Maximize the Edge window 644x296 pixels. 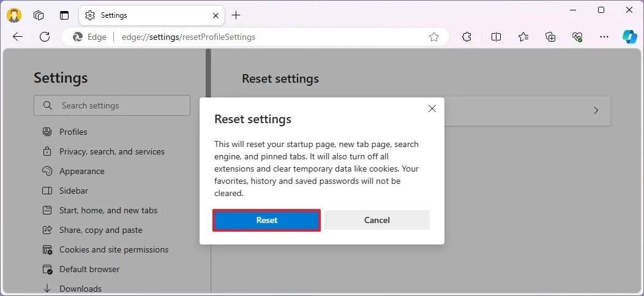click(601, 10)
